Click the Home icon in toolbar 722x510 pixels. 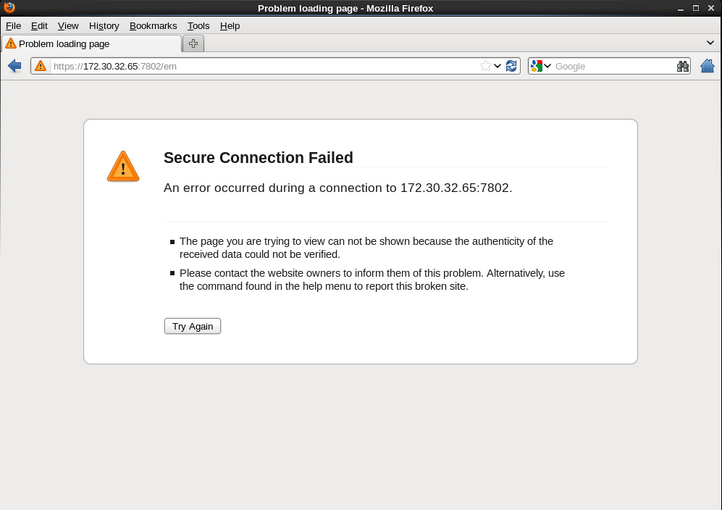click(708, 66)
